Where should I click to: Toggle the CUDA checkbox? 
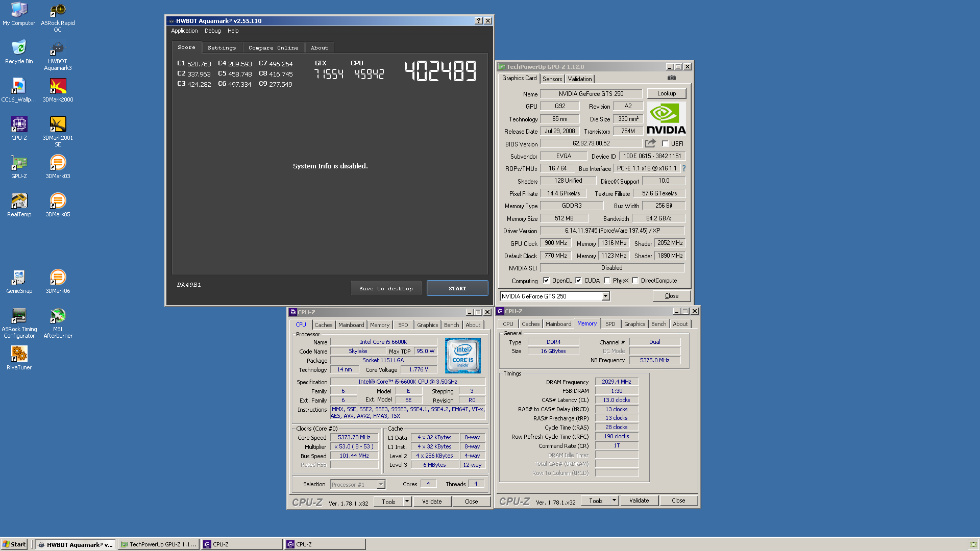(578, 280)
